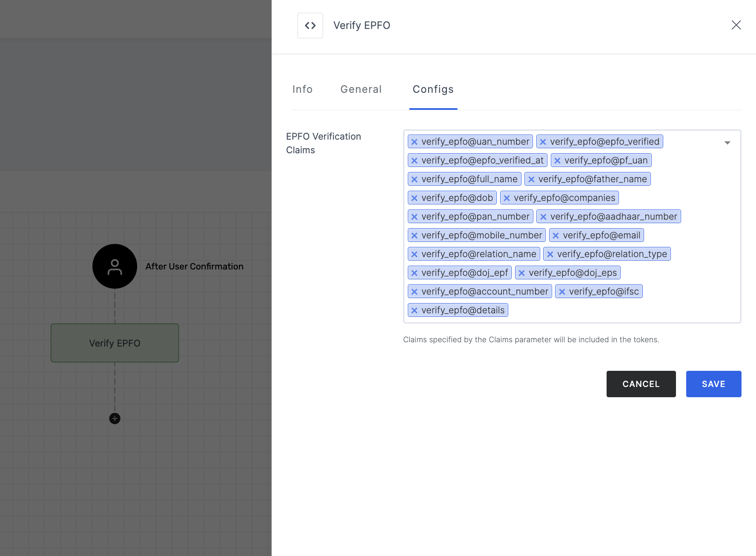Remove the verify_epfo@dob claim tag

(x=414, y=198)
